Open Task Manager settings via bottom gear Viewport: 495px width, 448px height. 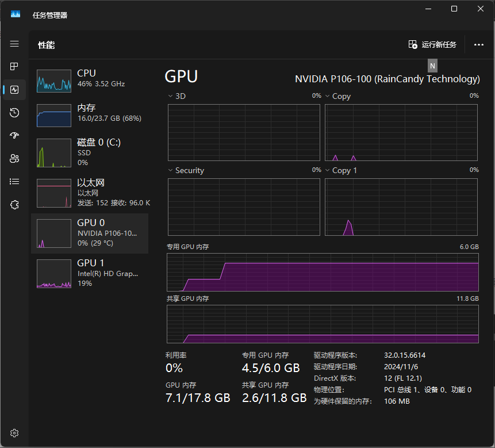click(14, 432)
